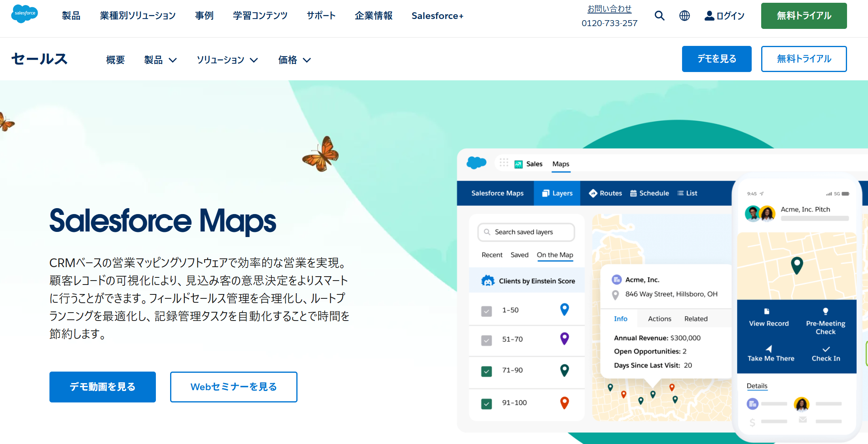Click the Acme, Inc. account icon
868x444 pixels.
(x=616, y=280)
